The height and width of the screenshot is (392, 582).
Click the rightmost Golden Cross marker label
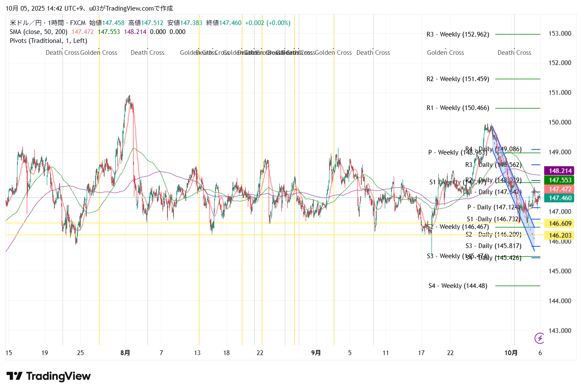click(x=446, y=53)
